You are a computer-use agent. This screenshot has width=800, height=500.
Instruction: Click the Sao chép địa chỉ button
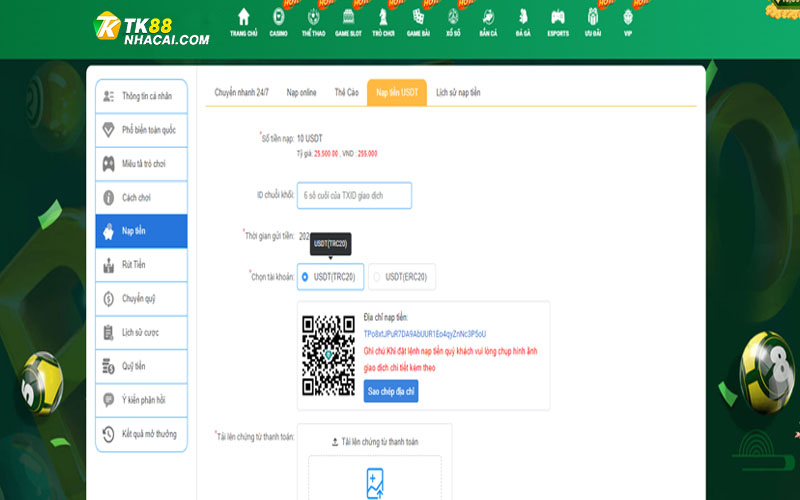tap(391, 391)
